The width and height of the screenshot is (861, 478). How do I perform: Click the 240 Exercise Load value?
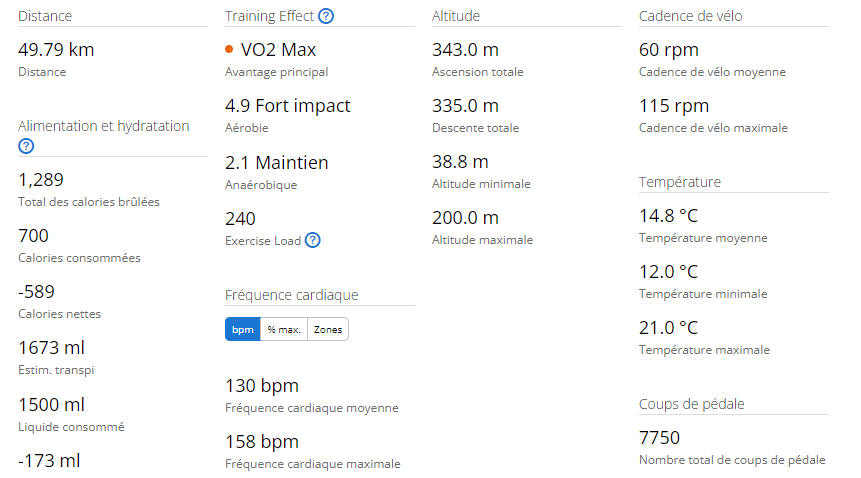241,219
